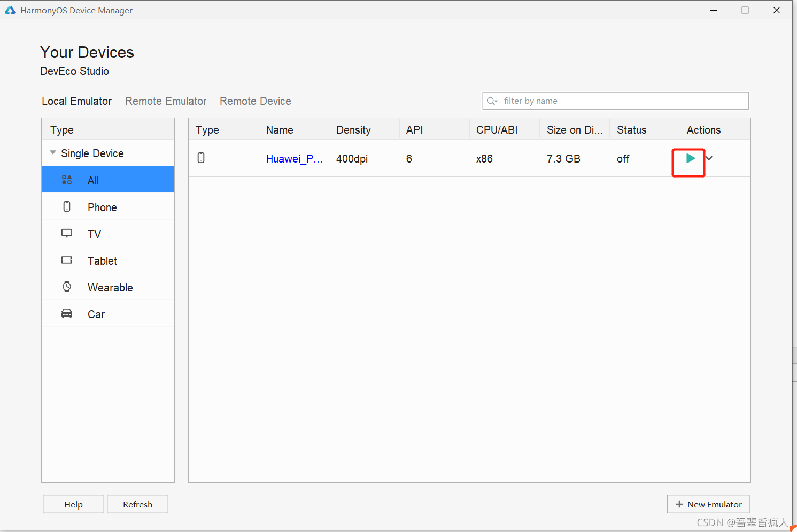Select the x86 CPU/ABI cell
The image size is (797, 532).
coord(484,159)
